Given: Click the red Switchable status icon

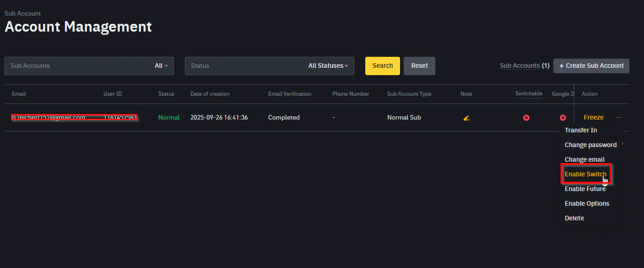Looking at the screenshot, I should [526, 117].
